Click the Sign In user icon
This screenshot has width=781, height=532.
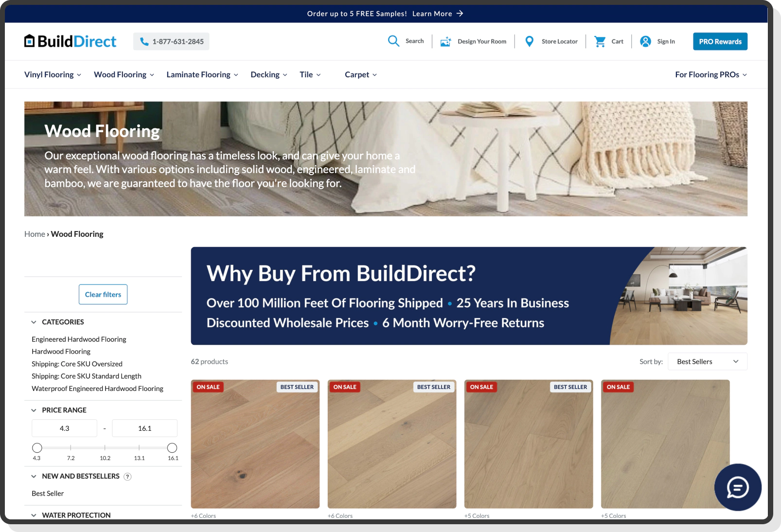pyautogui.click(x=645, y=42)
